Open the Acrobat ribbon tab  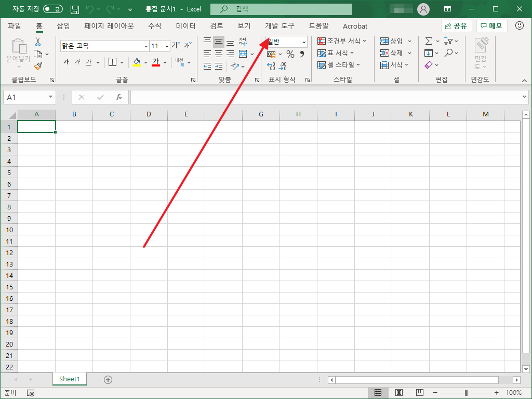coord(355,26)
